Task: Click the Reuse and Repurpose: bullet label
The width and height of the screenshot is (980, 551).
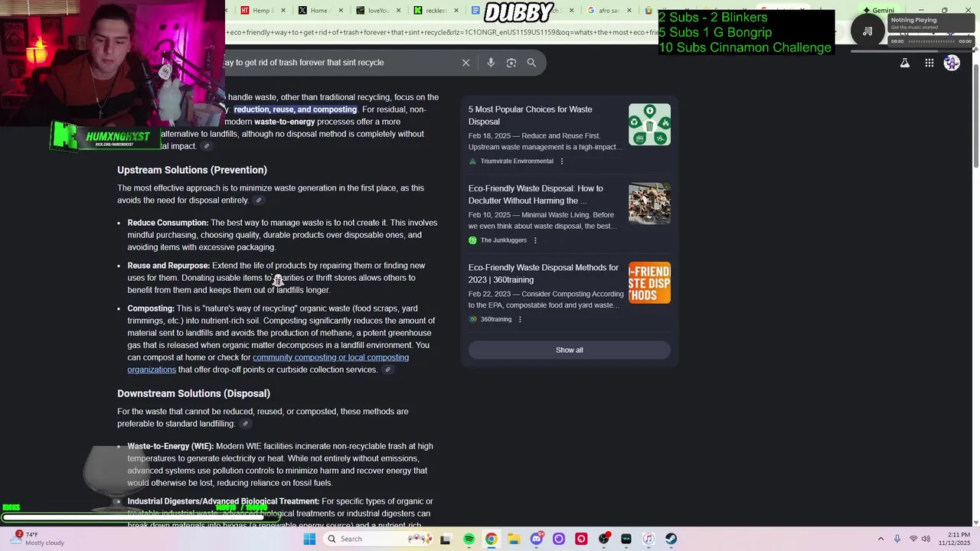Action: tap(168, 266)
